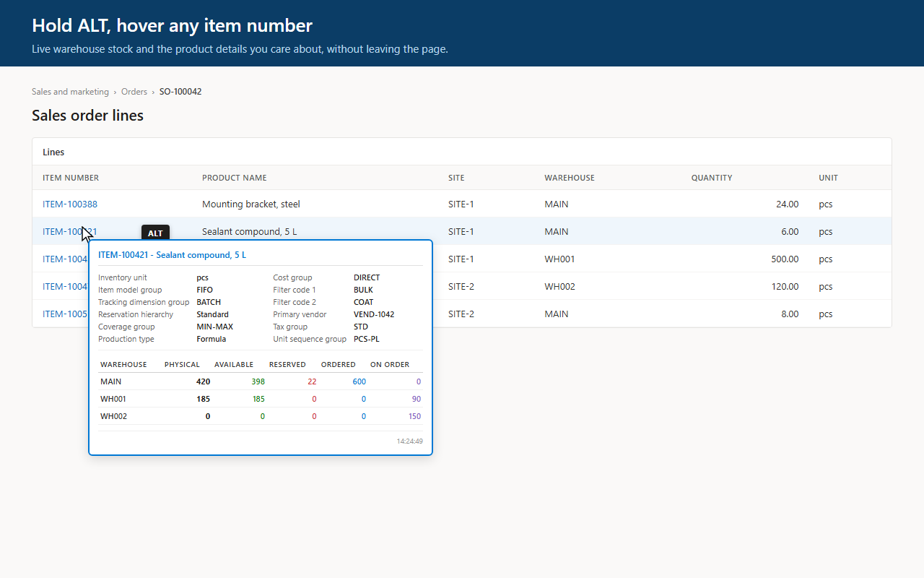
Task: Click WH002 on order value 150
Action: (x=414, y=416)
